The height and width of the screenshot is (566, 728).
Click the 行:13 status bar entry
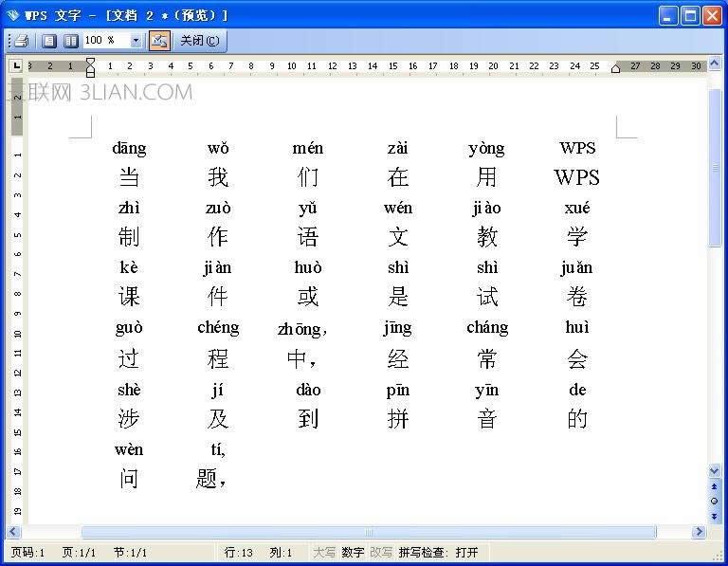pos(238,553)
